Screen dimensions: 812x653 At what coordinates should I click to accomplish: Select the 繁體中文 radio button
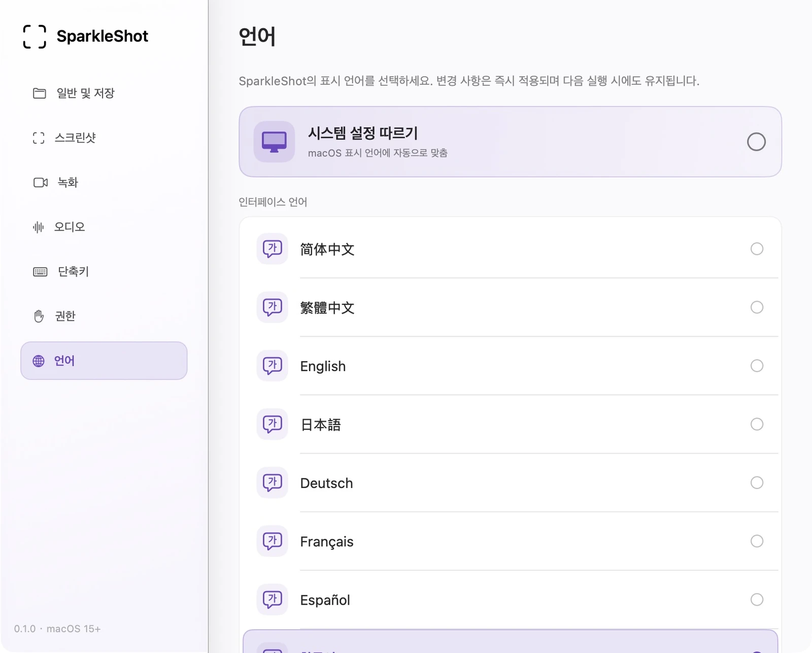pyautogui.click(x=757, y=307)
